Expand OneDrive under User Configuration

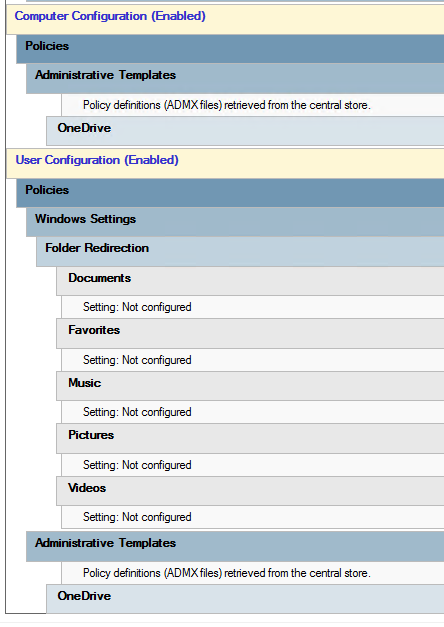point(245,599)
